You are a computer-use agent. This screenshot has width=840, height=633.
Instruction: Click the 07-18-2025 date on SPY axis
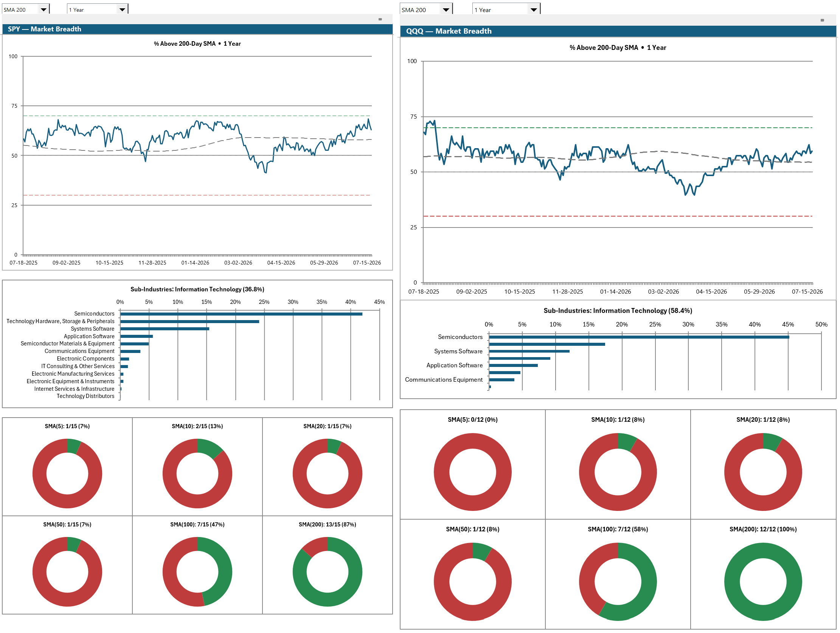click(x=23, y=263)
